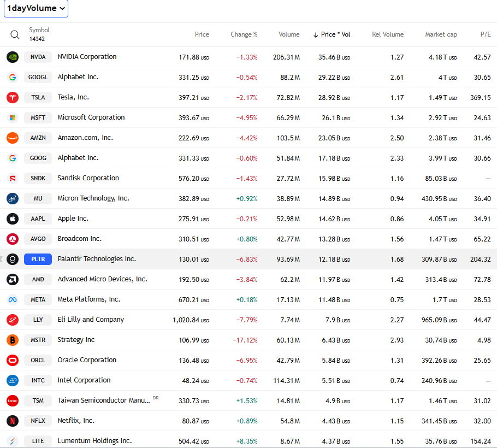Click the symbol search magnifier icon
Image resolution: width=497 pixels, height=448 pixels.
tap(15, 34)
